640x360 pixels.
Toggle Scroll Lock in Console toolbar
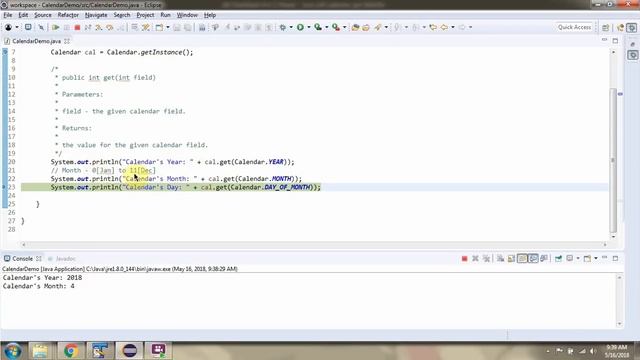click(511, 258)
